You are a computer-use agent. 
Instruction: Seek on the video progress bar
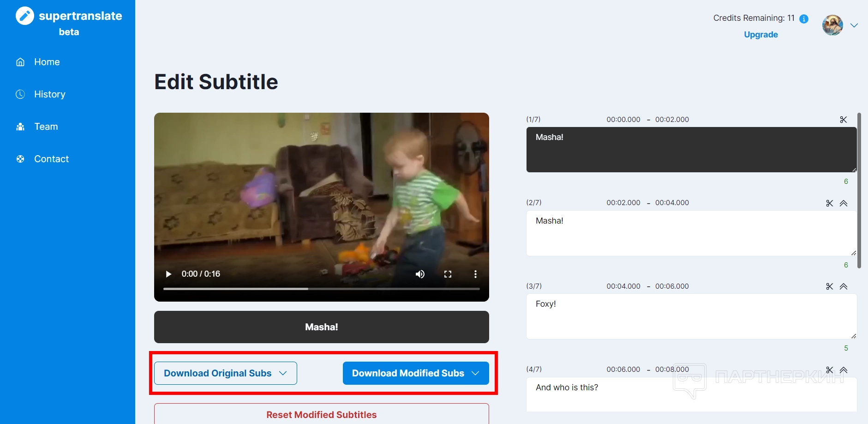coord(322,289)
